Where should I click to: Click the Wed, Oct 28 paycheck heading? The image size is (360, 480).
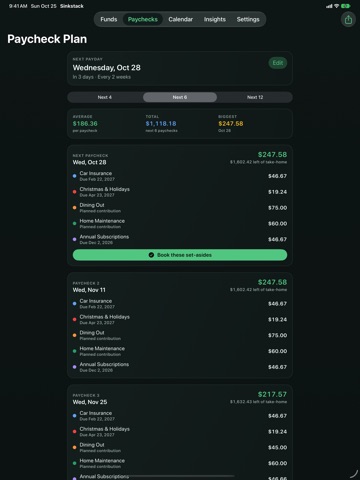[89, 162]
